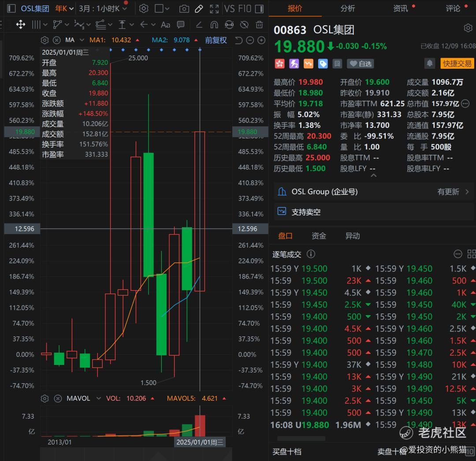476x461 pixels.
Task: Toggle the right sidebar panel icon
Action: point(259,9)
